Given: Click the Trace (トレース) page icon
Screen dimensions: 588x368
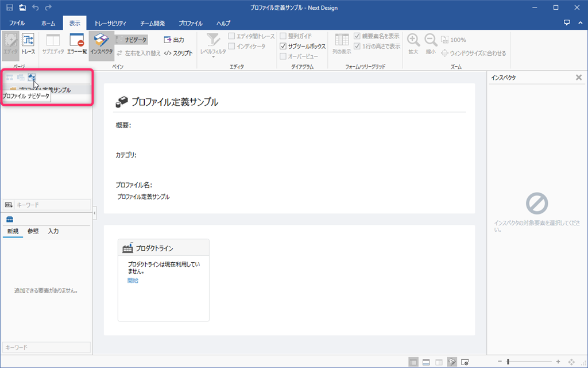Looking at the screenshot, I should point(28,44).
